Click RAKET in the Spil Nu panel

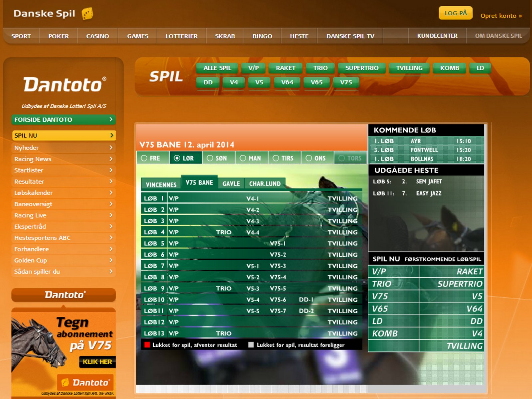(469, 272)
